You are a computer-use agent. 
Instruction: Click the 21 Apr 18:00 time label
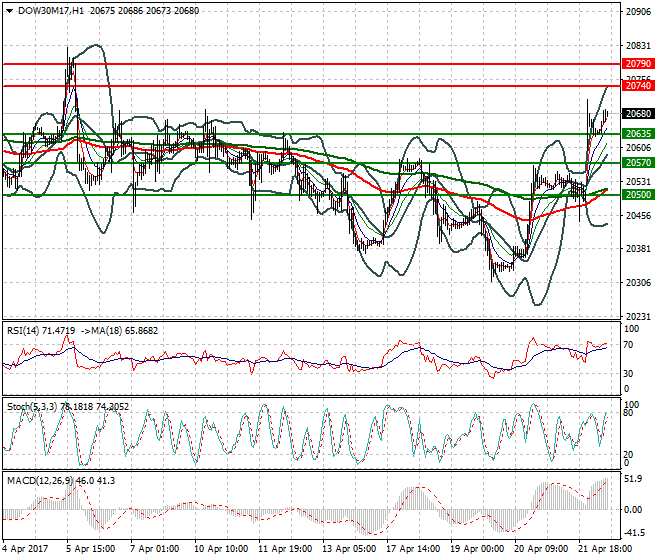[x=605, y=549]
